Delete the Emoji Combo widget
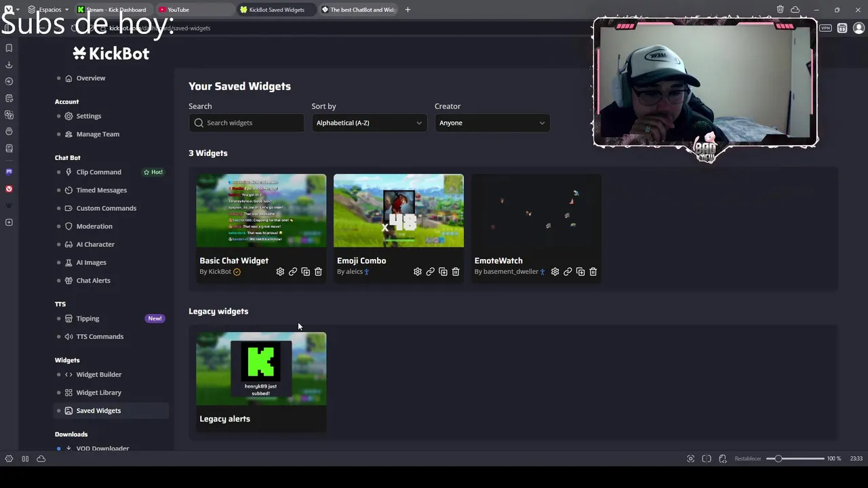 [x=456, y=272]
